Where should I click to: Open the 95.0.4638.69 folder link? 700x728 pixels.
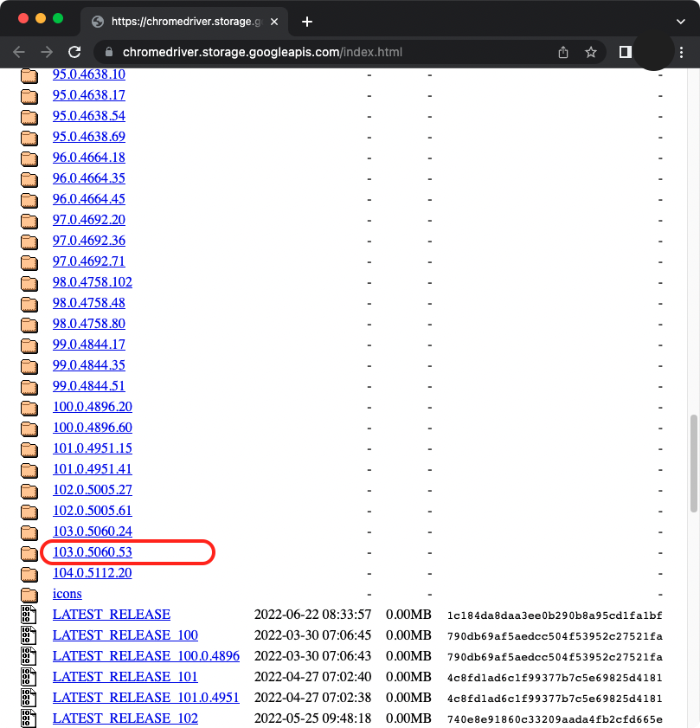coord(88,137)
